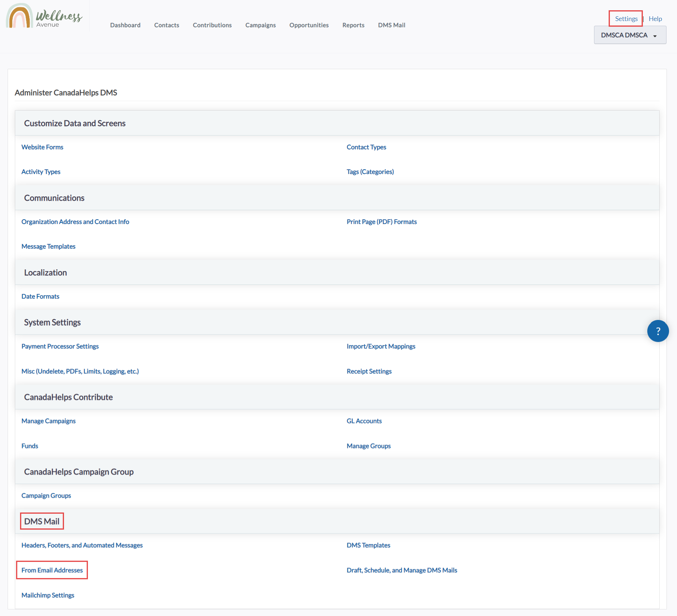Open the Funds link
The width and height of the screenshot is (677, 616).
point(30,446)
